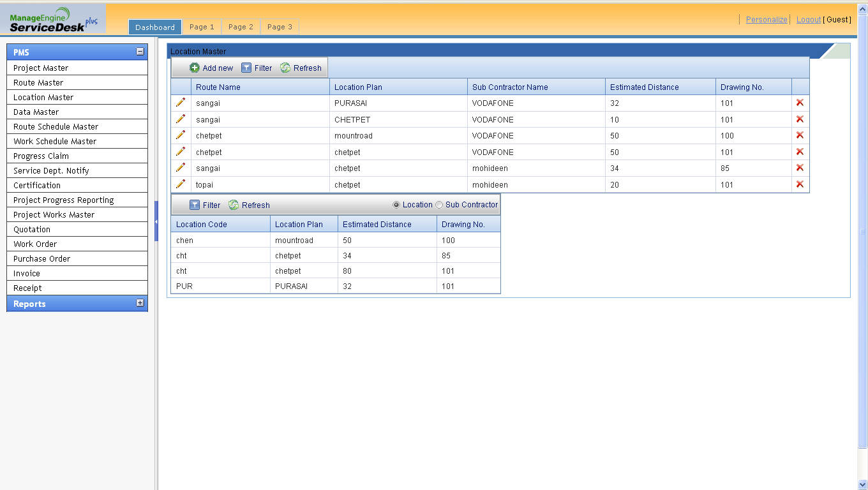Select the 'chen' location code cell
Screen dimensions: 868x490
click(221, 240)
